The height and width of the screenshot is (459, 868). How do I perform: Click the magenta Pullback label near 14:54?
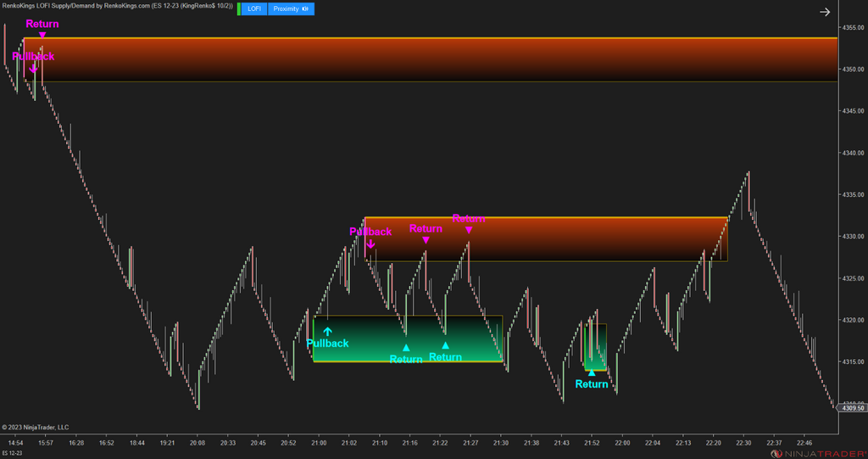(33, 56)
